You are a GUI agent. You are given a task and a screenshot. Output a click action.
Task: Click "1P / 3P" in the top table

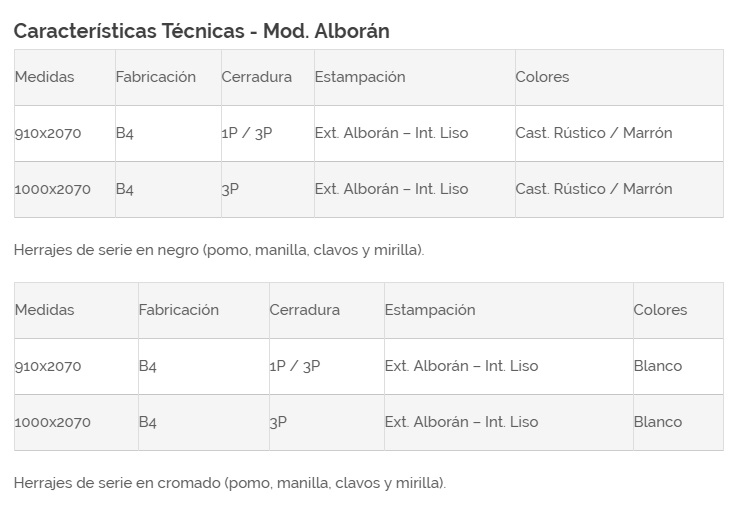click(246, 133)
